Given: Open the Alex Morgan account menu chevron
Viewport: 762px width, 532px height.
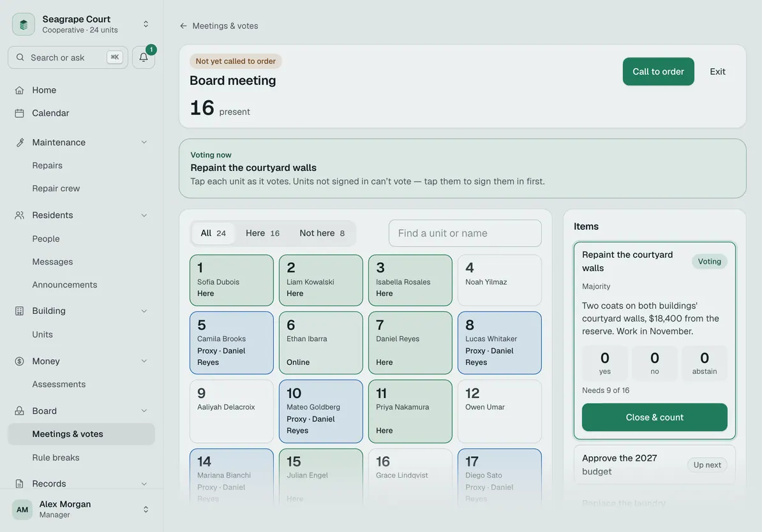Looking at the screenshot, I should pos(146,510).
